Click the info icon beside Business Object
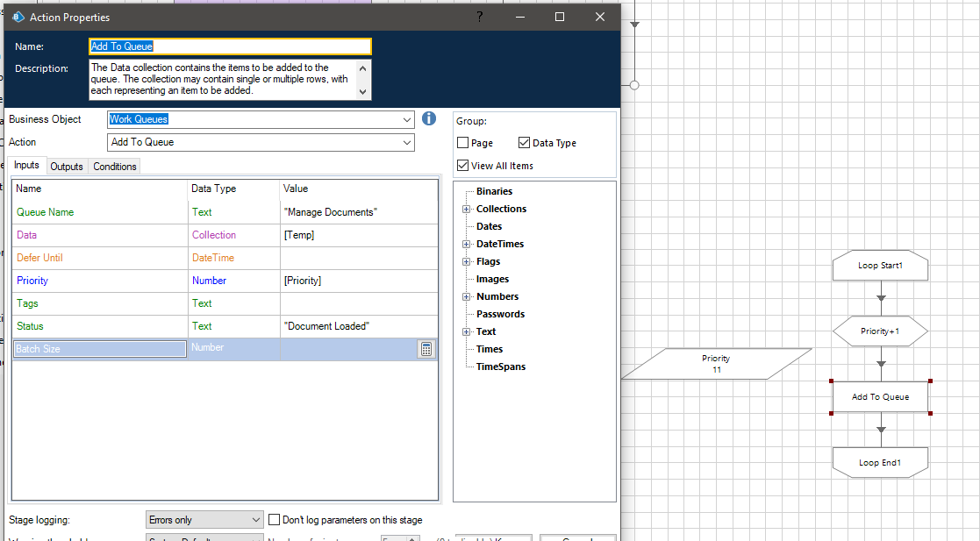Viewport: 980px width, 541px height. [x=429, y=118]
